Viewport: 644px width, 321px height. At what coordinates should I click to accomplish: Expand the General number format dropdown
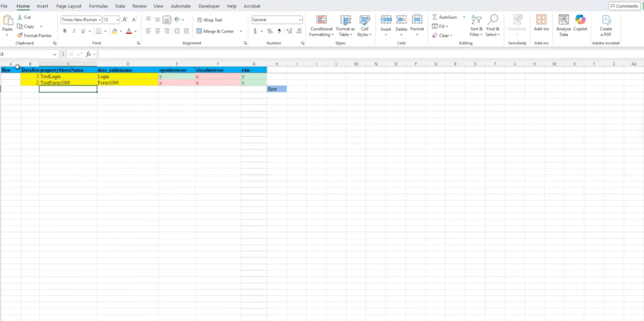tap(301, 20)
